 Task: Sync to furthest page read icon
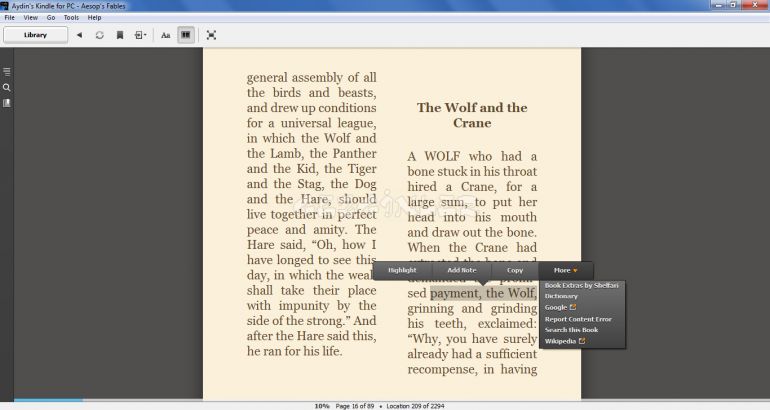[100, 35]
